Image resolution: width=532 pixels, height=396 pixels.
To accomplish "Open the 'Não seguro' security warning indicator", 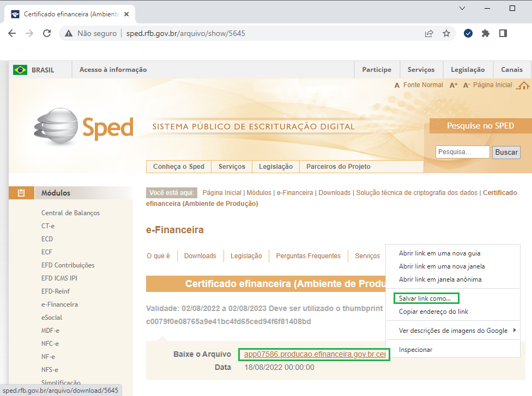I will tap(91, 33).
